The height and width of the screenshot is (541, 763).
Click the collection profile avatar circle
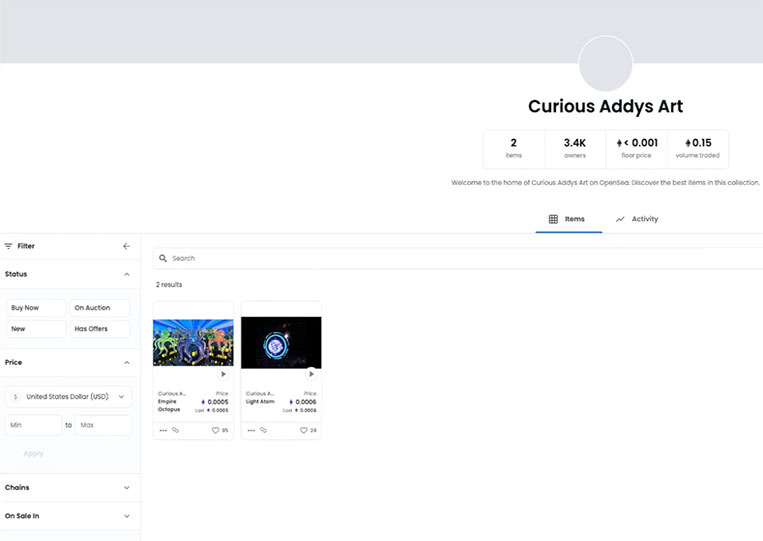pyautogui.click(x=605, y=64)
